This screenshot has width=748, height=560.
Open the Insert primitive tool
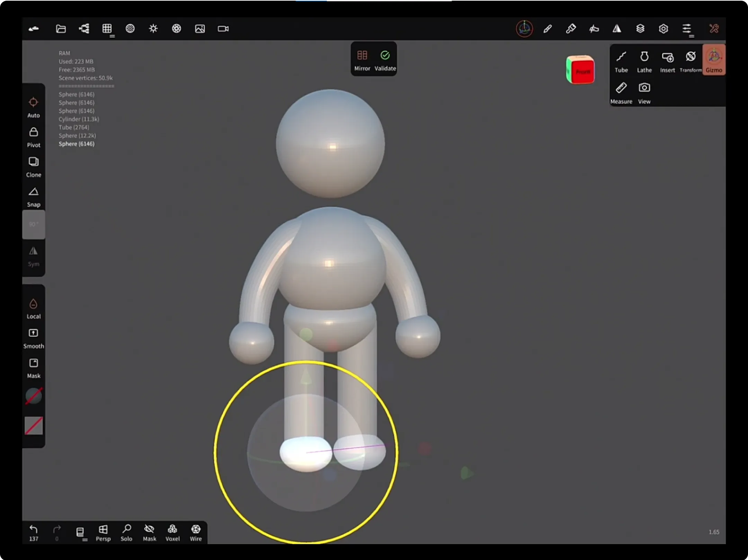(667, 62)
